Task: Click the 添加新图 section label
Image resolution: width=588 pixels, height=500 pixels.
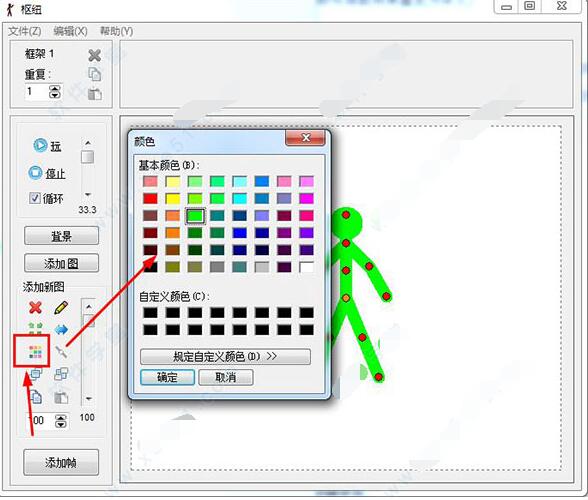Action: coord(44,287)
